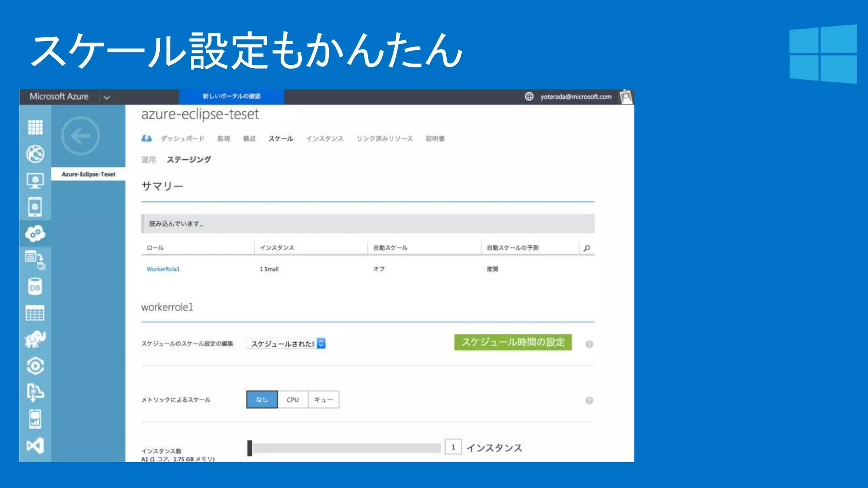Open the WorkerRole1 link
The height and width of the screenshot is (488, 868).
[163, 269]
